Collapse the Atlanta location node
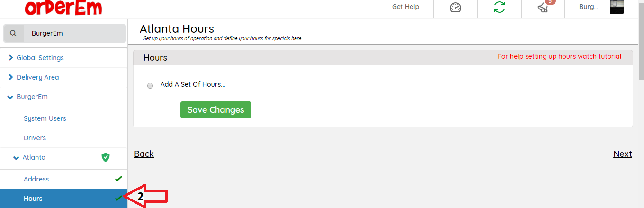Image resolution: width=644 pixels, height=208 pixels. pyautogui.click(x=17, y=157)
